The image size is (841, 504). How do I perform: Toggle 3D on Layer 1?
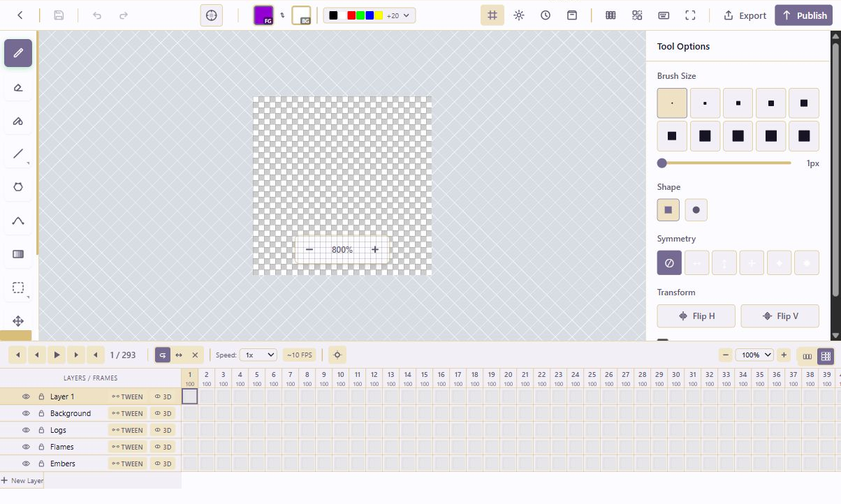(163, 396)
